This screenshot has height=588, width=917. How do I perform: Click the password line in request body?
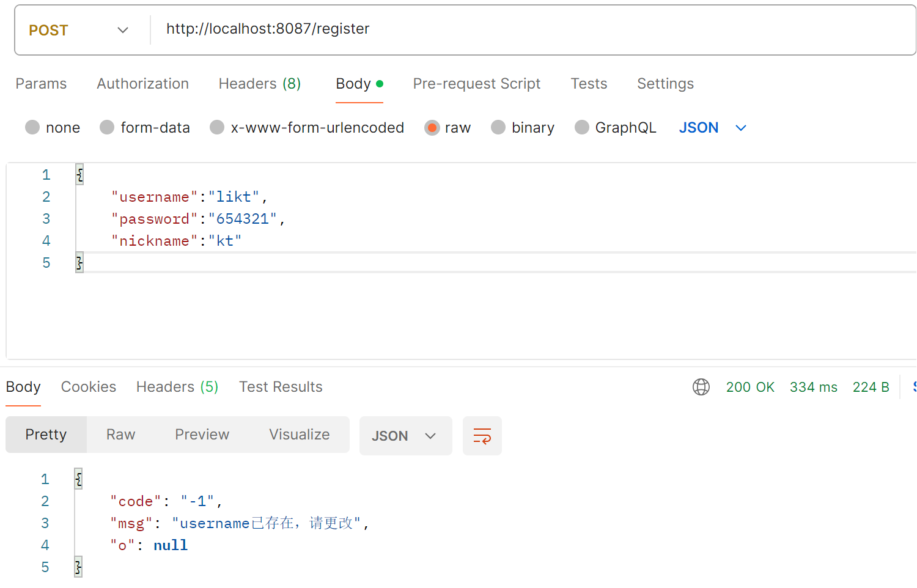pos(198,219)
